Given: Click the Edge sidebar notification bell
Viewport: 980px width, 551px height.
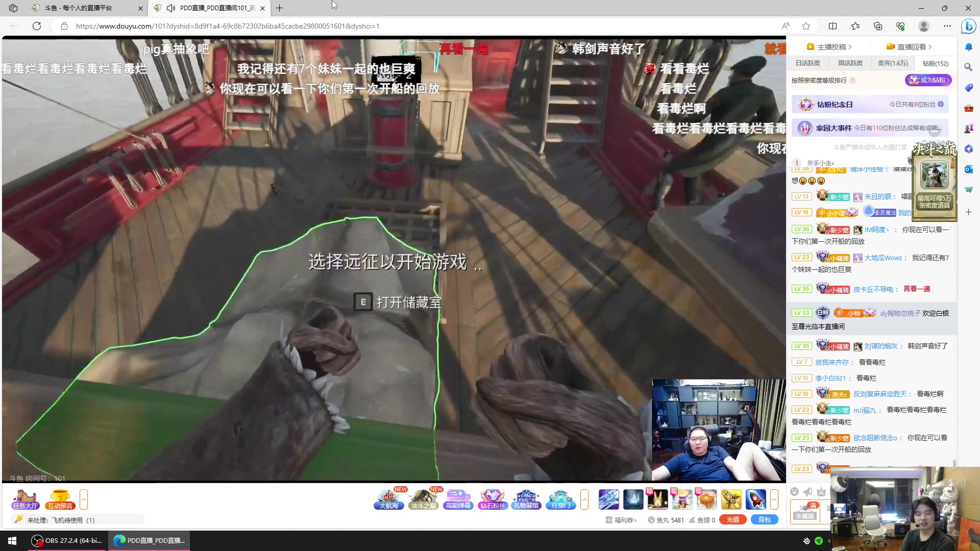Looking at the screenshot, I should click(x=968, y=47).
